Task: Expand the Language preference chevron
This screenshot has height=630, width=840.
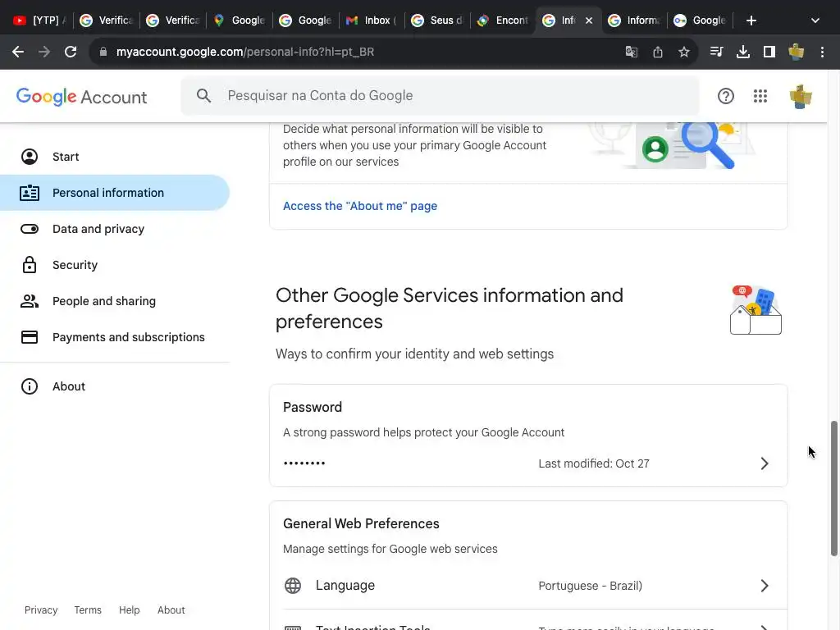Action: point(764,586)
